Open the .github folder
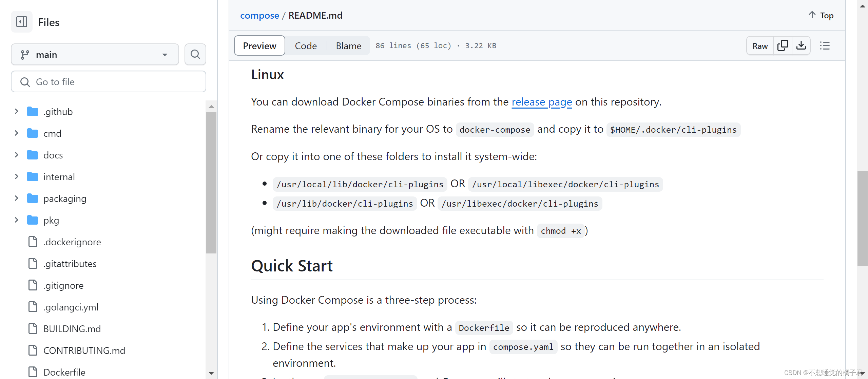The height and width of the screenshot is (379, 868). (58, 112)
